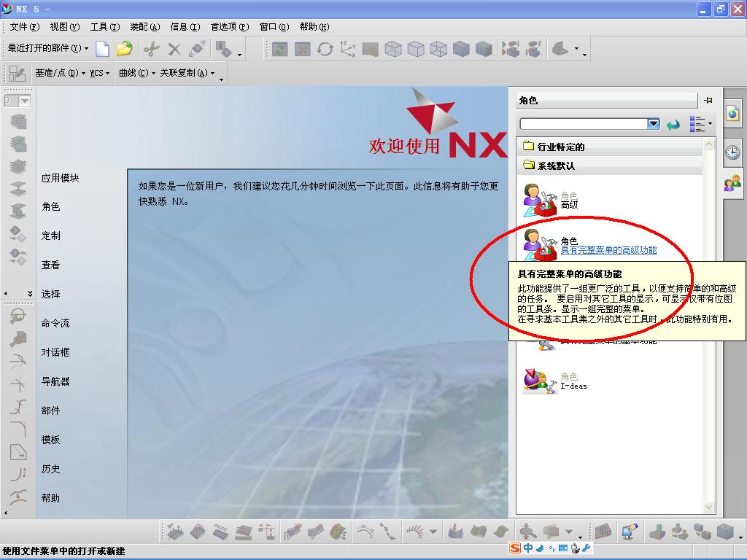Image resolution: width=747 pixels, height=560 pixels.
Task: Click the wireframe cube view icon
Action: (393, 49)
